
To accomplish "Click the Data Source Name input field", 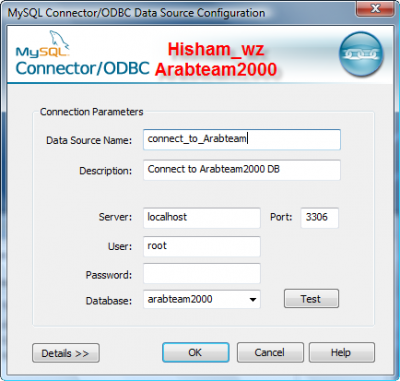I will (x=242, y=139).
